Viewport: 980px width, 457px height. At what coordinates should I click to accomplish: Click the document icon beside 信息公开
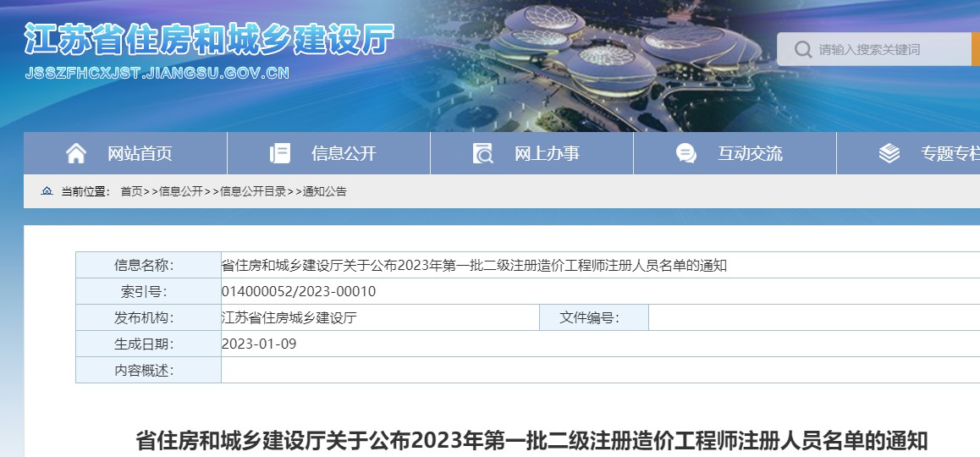279,153
